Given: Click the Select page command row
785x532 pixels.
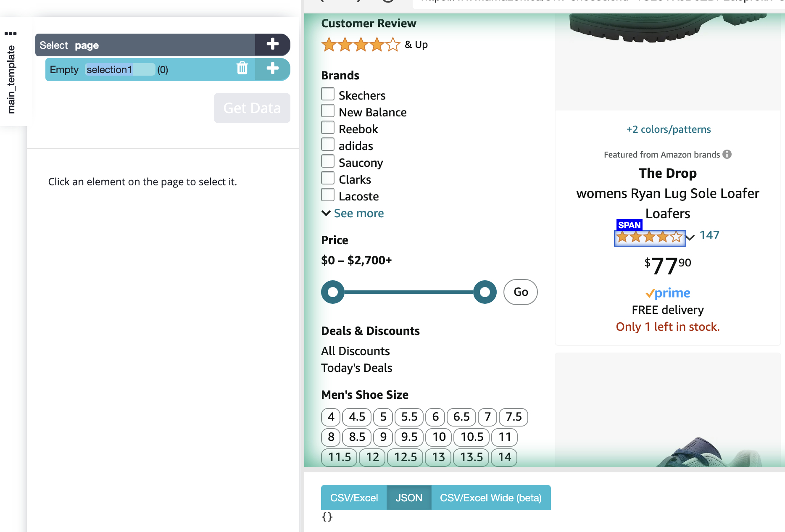Looking at the screenshot, I should (x=145, y=45).
